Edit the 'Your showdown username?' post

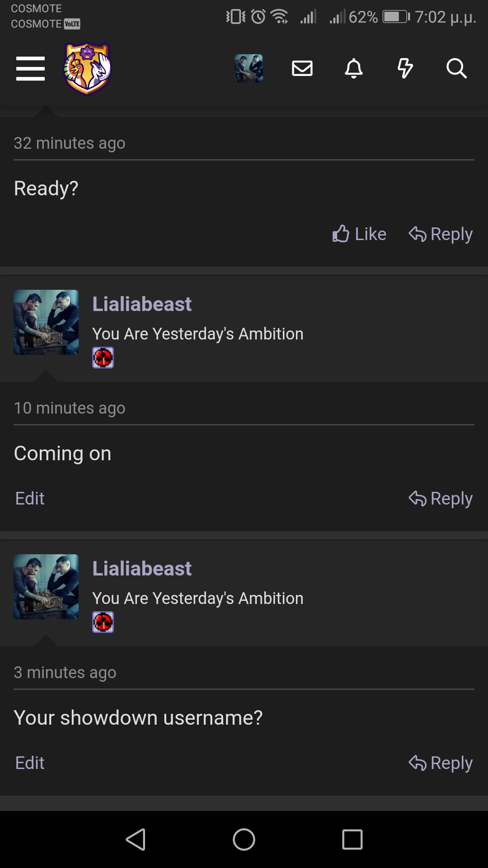30,763
